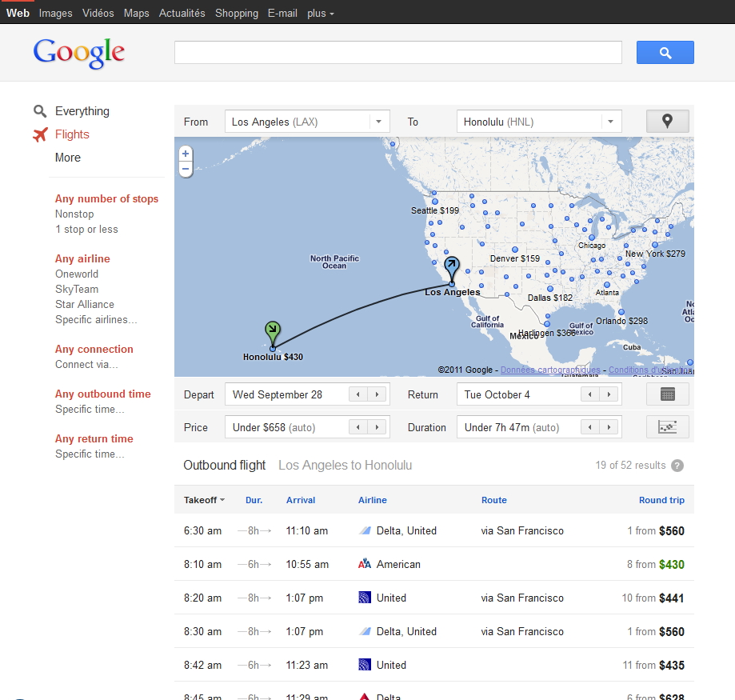Screen dimensions: 735x700
Task: Sort by Round trip price header
Action: (661, 500)
